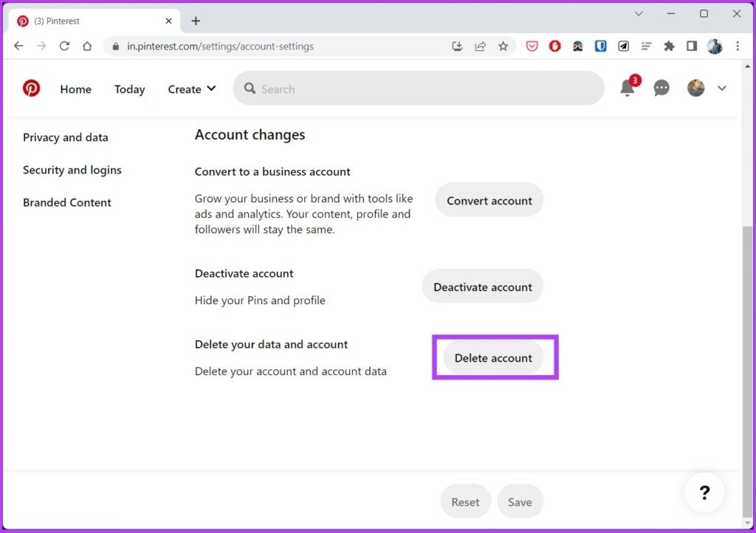This screenshot has height=533, width=756.
Task: Click the profile avatar in Pinterest header
Action: 695,88
